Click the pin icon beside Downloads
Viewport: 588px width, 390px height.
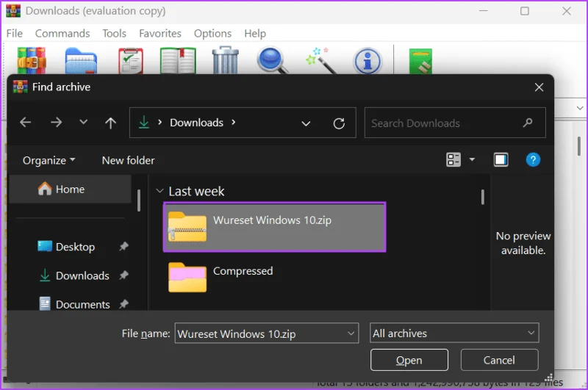[123, 275]
